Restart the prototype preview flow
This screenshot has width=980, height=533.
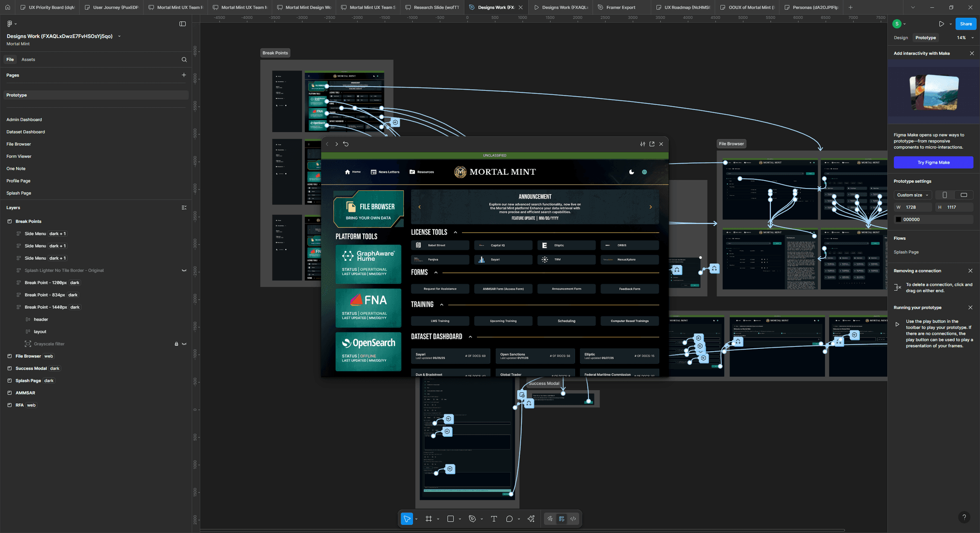pyautogui.click(x=346, y=144)
